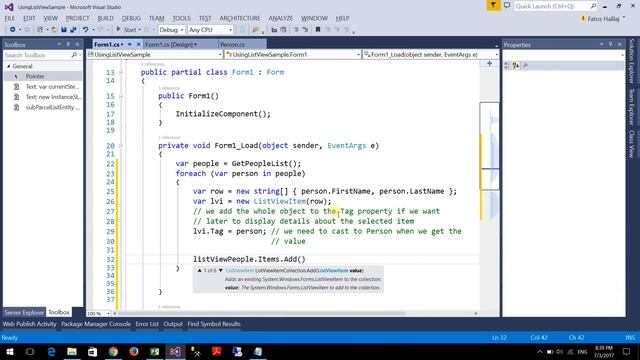Collapse the Form1() constructor outlining region

[x=121, y=96]
